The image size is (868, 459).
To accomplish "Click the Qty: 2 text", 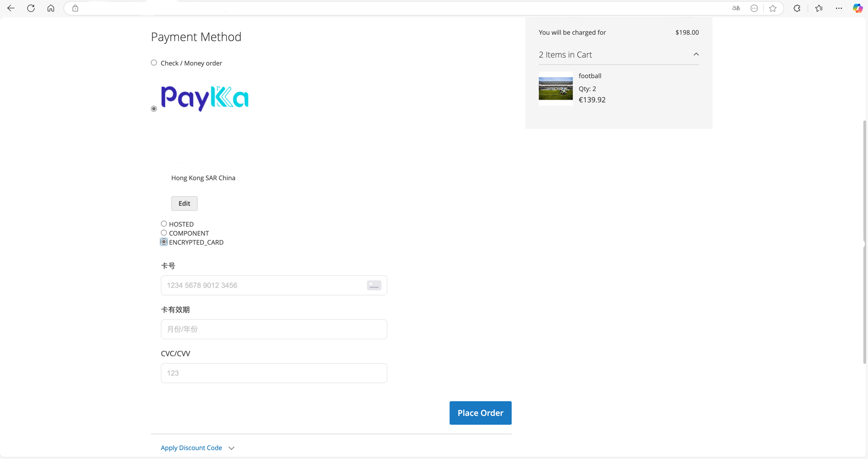I will pos(587,89).
